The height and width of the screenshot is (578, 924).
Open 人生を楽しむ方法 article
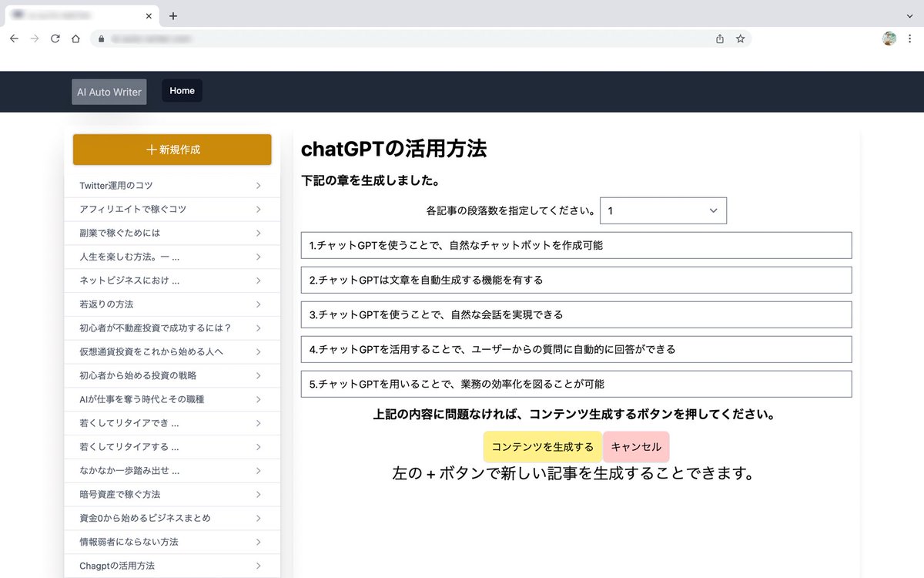[172, 257]
